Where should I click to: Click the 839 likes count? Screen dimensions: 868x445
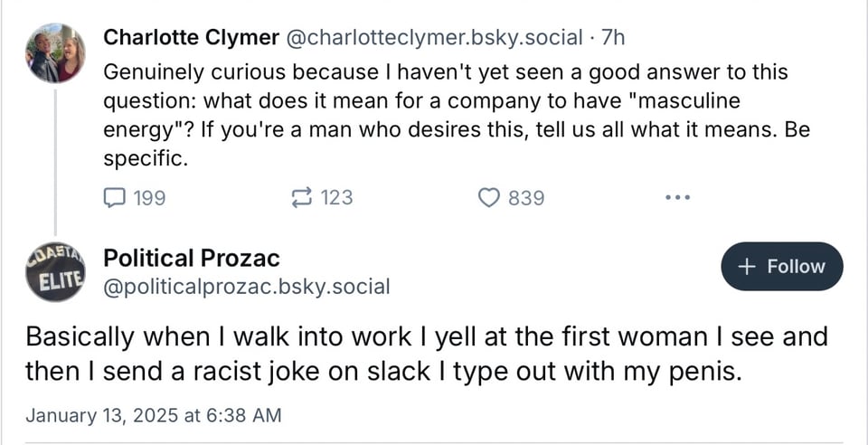click(x=526, y=197)
